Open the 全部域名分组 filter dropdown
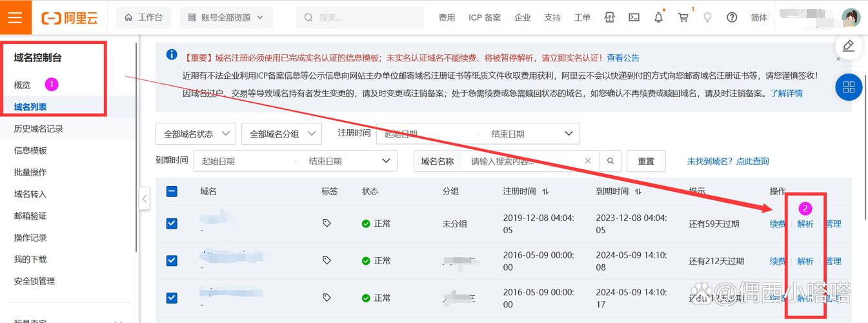The width and height of the screenshot is (868, 323). point(281,134)
